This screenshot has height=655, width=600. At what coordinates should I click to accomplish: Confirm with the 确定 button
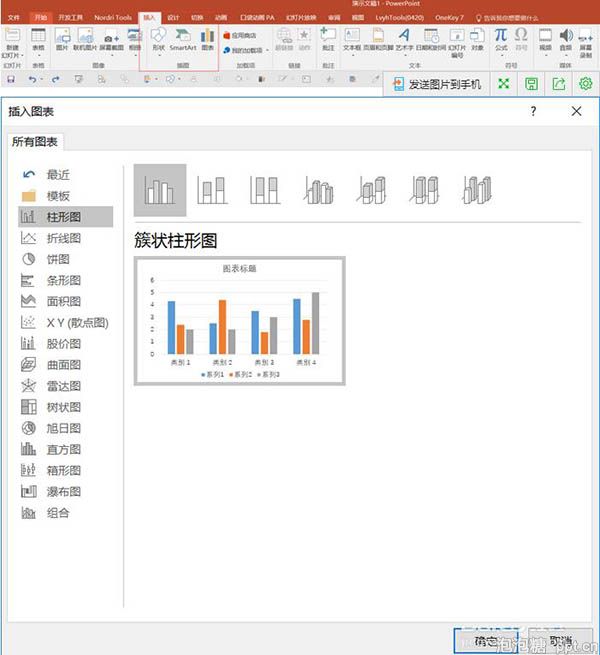pyautogui.click(x=486, y=641)
